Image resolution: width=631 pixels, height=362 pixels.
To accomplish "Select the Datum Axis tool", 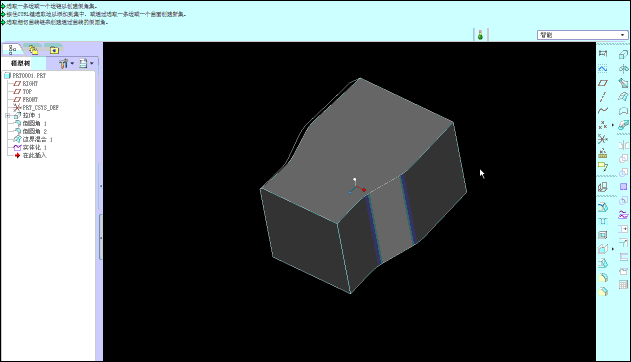I will tap(602, 97).
